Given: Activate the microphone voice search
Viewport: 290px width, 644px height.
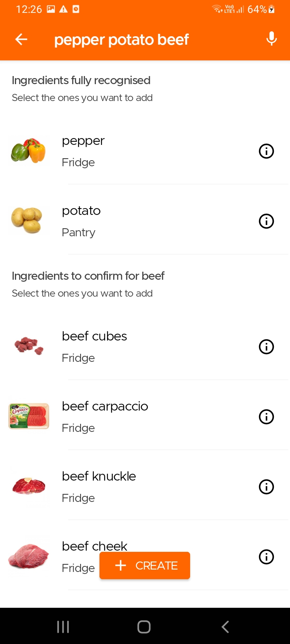Looking at the screenshot, I should (271, 39).
